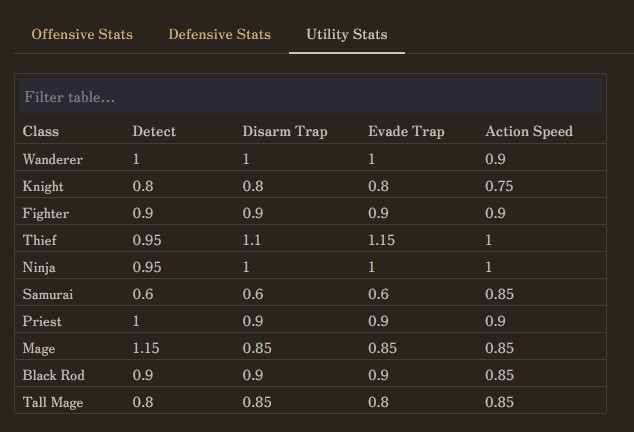Select the Ninja class name
This screenshot has width=634, height=432.
click(39, 267)
